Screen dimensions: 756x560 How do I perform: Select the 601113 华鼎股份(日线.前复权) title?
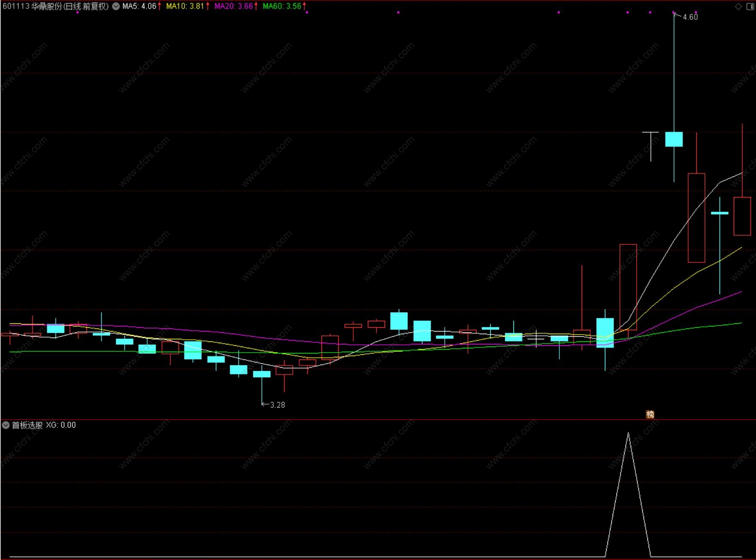56,6
